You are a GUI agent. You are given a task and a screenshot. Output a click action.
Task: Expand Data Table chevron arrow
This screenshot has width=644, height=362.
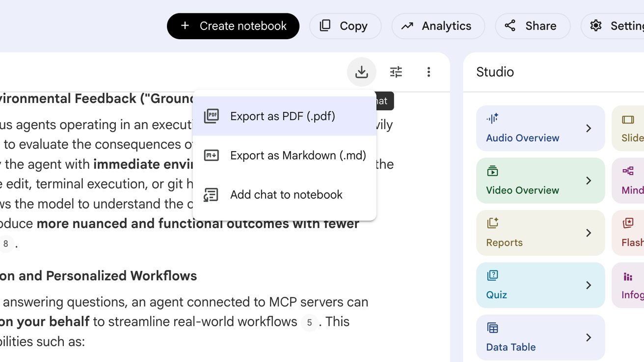click(x=589, y=337)
